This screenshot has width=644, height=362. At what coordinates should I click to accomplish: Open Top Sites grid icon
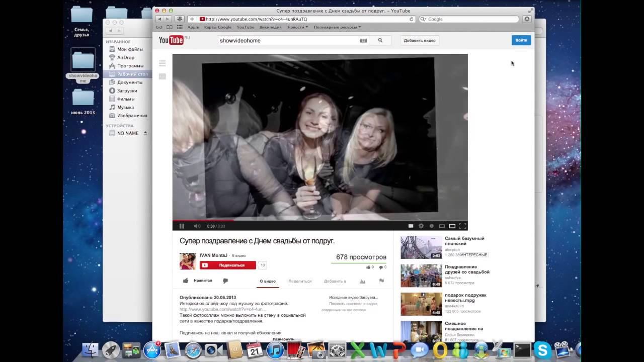[x=180, y=27]
